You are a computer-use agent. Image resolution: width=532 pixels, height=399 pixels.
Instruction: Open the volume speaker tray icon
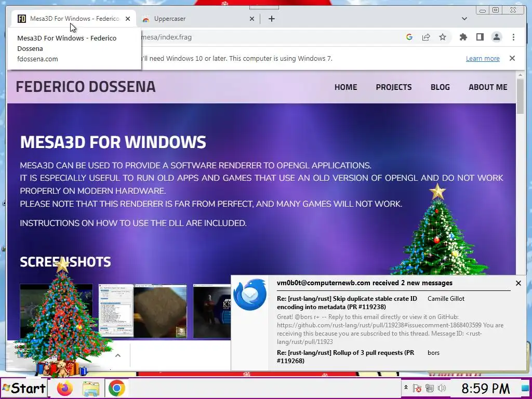[x=442, y=388]
